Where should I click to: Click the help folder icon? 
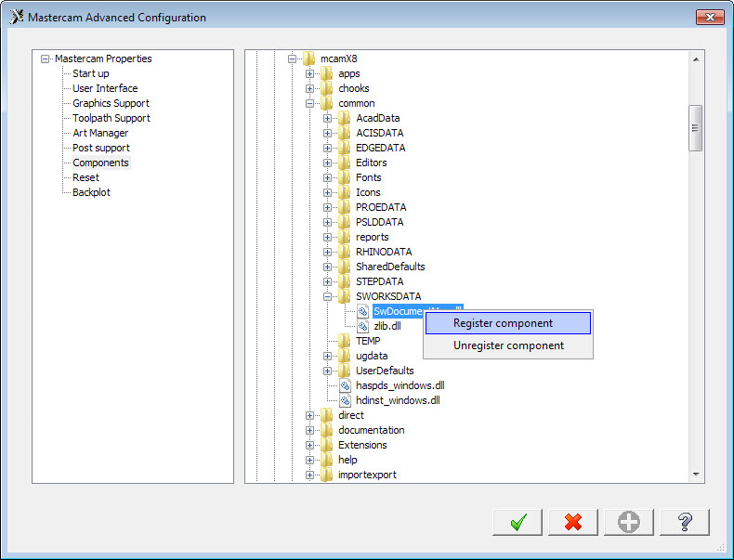327,460
